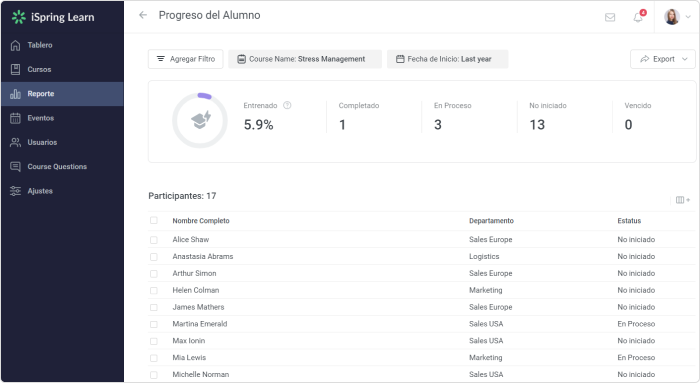Check the box for Alice Shaw

click(x=154, y=240)
